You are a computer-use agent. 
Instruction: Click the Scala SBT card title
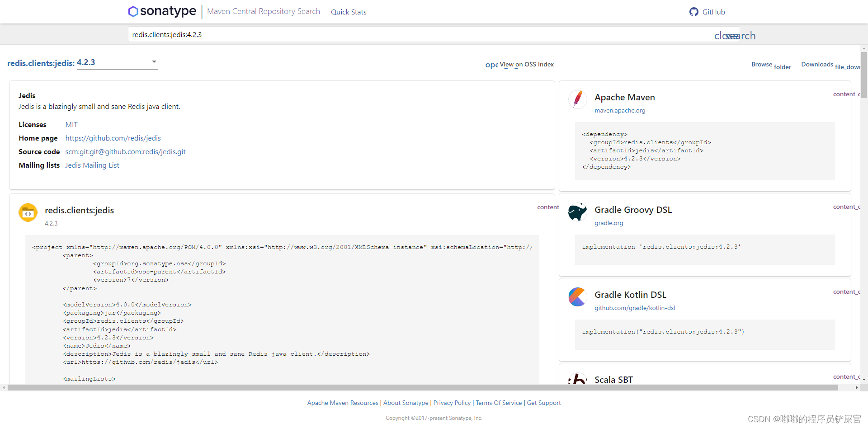coord(613,380)
